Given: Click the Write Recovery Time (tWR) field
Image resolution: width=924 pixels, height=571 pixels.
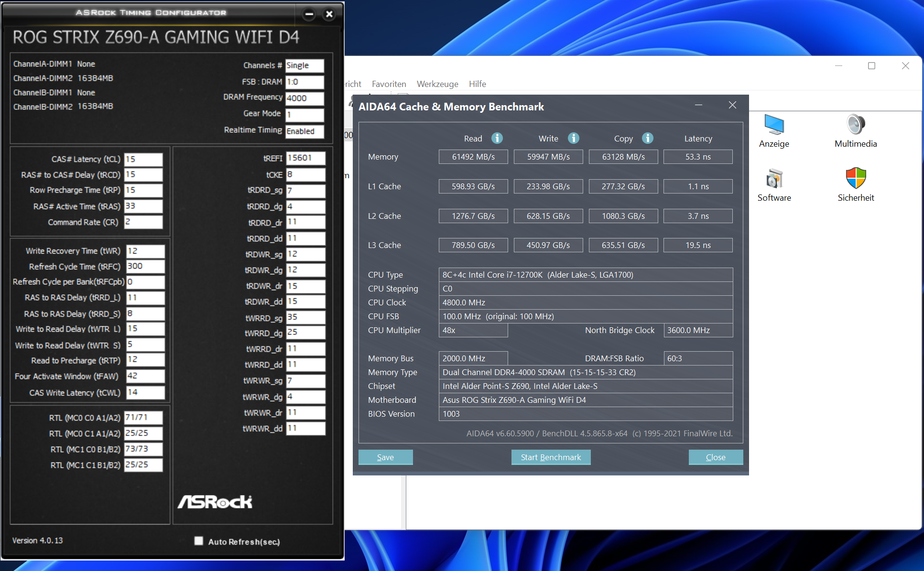Looking at the screenshot, I should coord(145,251).
